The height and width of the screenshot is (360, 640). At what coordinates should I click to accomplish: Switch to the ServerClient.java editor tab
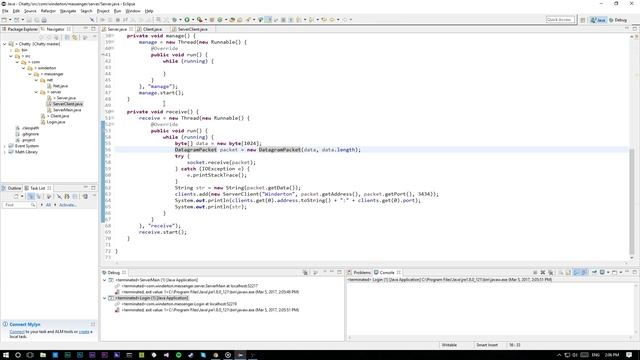[x=192, y=29]
